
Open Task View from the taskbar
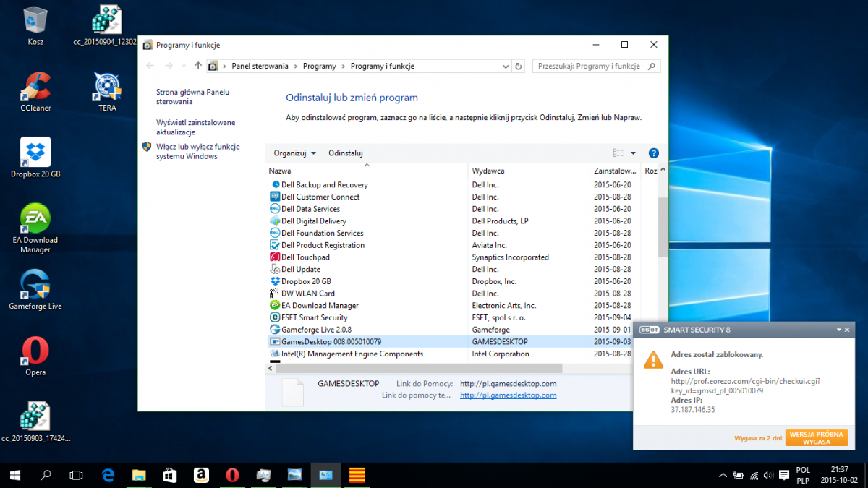(x=76, y=475)
